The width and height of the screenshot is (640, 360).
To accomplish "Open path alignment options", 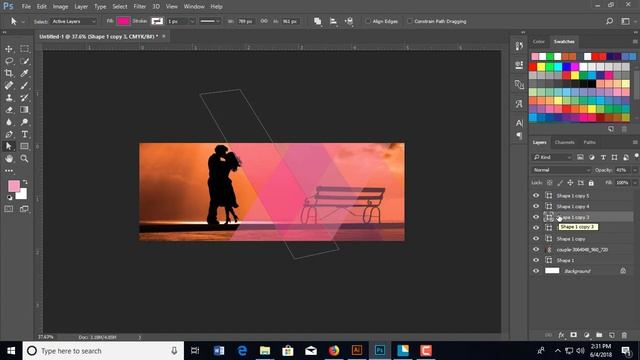I will click(x=333, y=21).
